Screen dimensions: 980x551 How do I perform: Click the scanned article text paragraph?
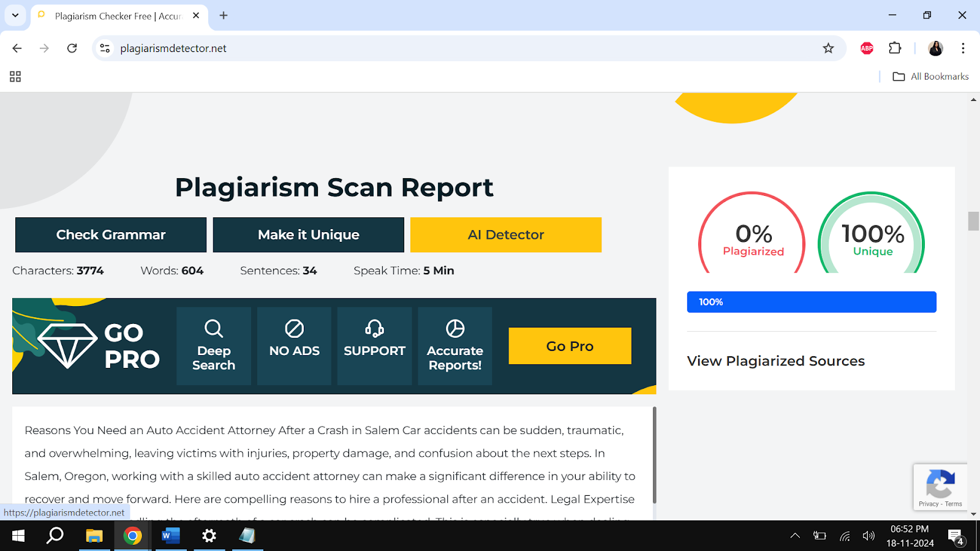[331, 464]
